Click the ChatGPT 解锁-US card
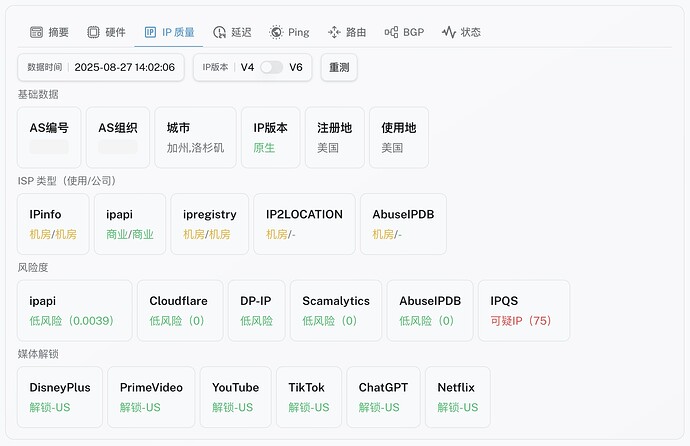The height and width of the screenshot is (446, 690). 383,397
